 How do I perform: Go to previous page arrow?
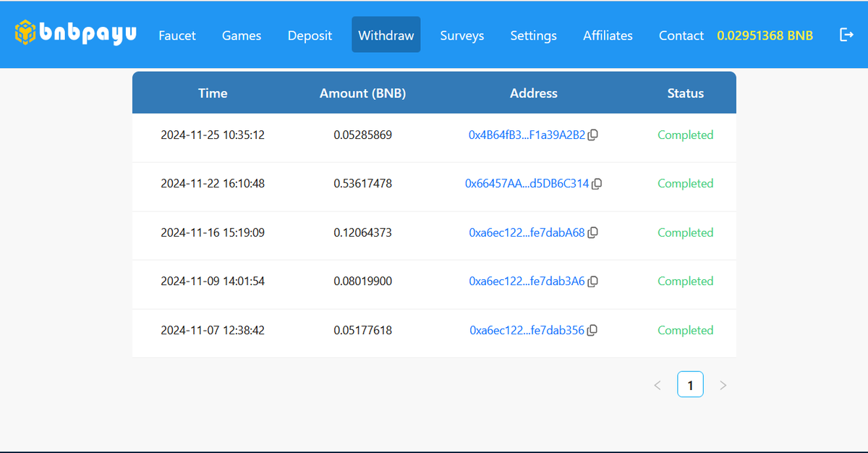coord(658,385)
